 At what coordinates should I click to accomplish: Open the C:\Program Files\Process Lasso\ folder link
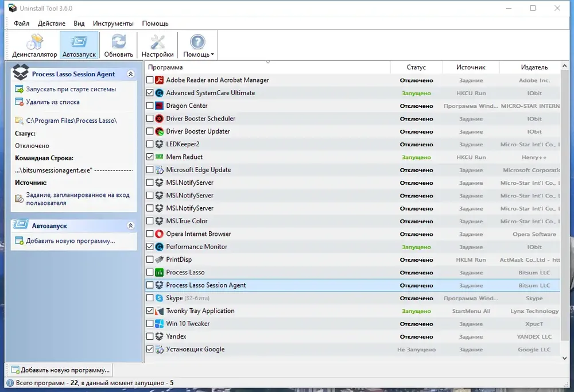pyautogui.click(x=71, y=121)
